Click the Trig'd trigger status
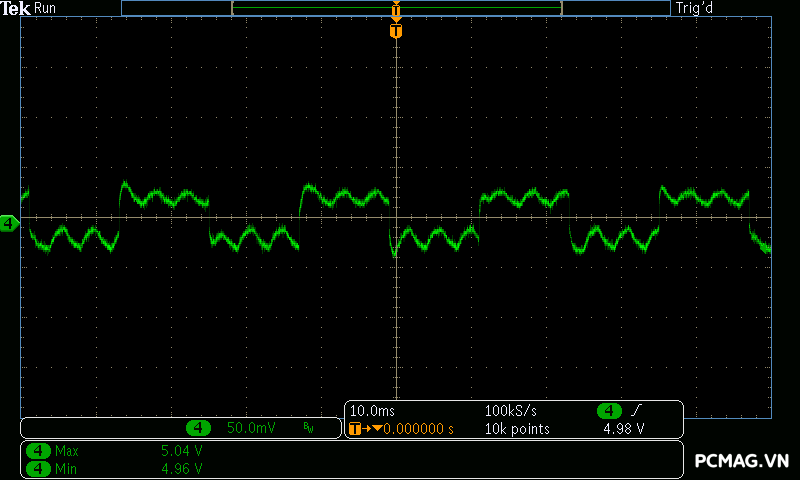Viewport: 800px width, 480px height. 694,8
